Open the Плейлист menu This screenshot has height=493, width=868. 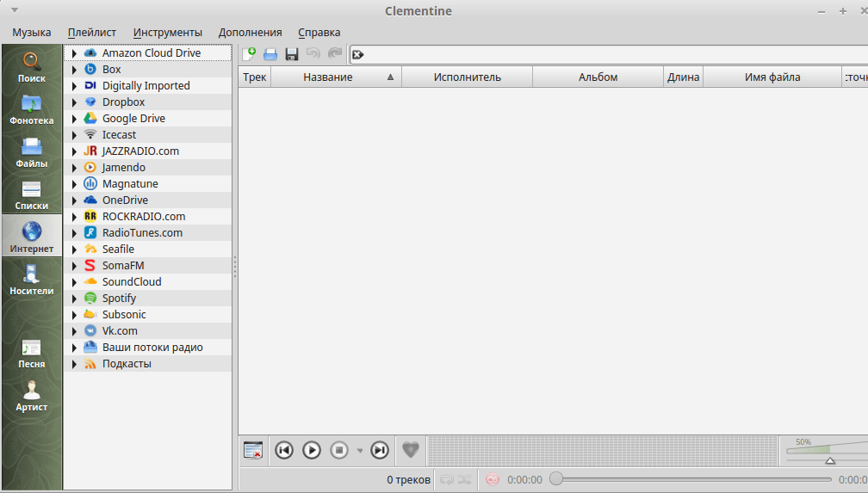tap(92, 32)
